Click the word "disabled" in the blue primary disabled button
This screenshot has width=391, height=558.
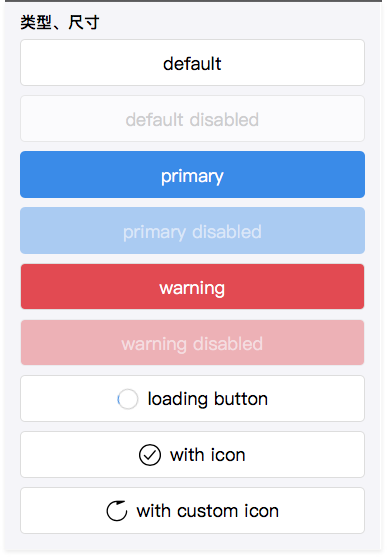point(227,232)
